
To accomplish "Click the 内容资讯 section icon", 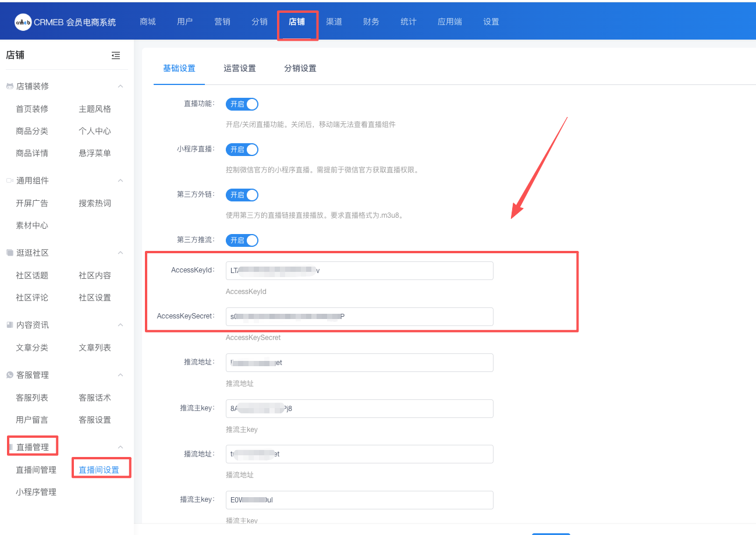I will 9,325.
